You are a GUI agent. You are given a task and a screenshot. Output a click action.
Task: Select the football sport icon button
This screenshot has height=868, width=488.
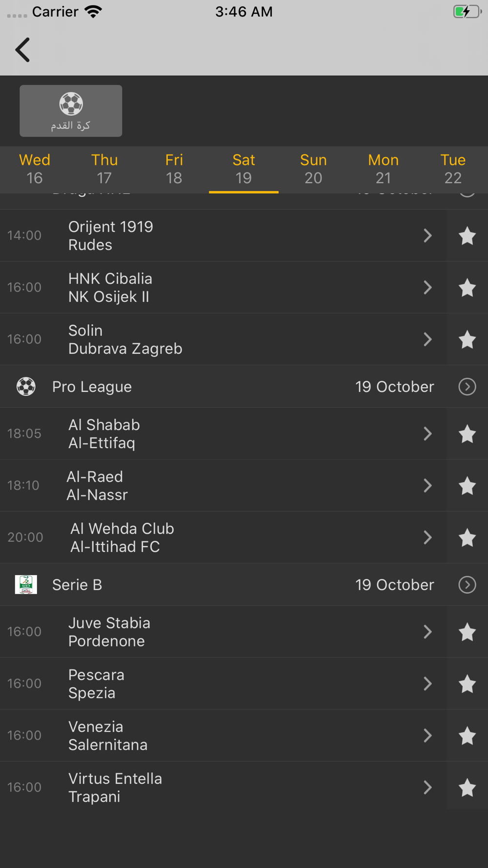(71, 111)
